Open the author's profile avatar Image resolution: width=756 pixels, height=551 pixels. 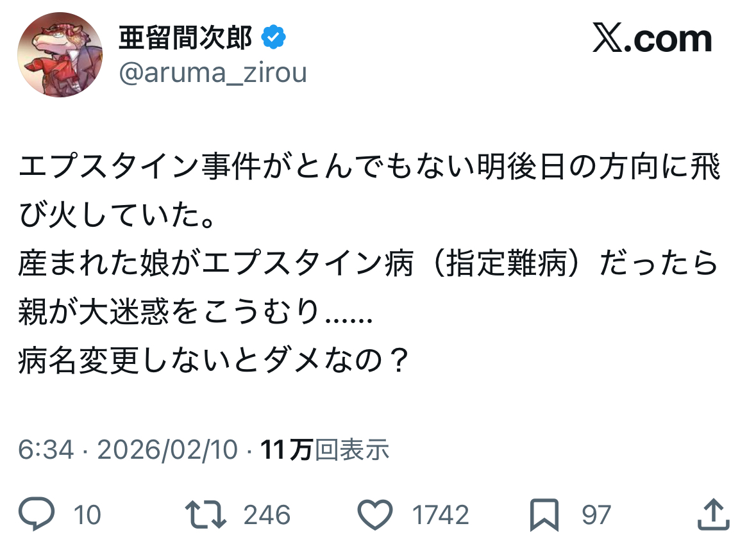tap(60, 54)
